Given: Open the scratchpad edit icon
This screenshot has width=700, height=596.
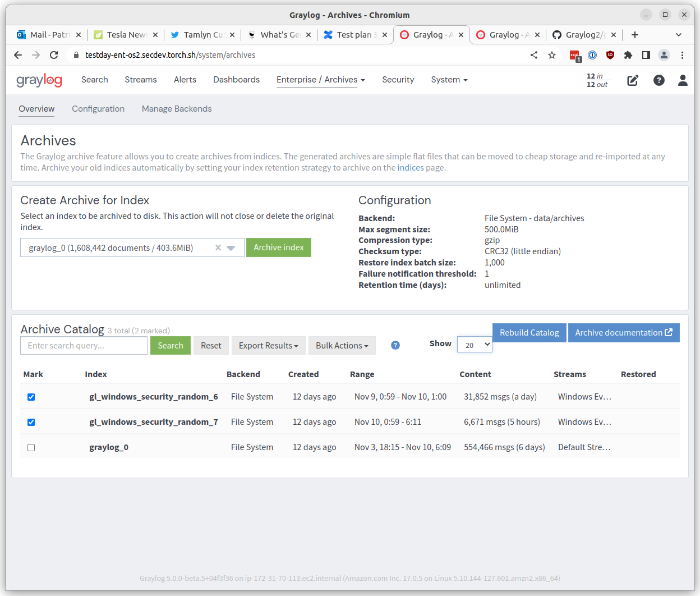Looking at the screenshot, I should 633,80.
